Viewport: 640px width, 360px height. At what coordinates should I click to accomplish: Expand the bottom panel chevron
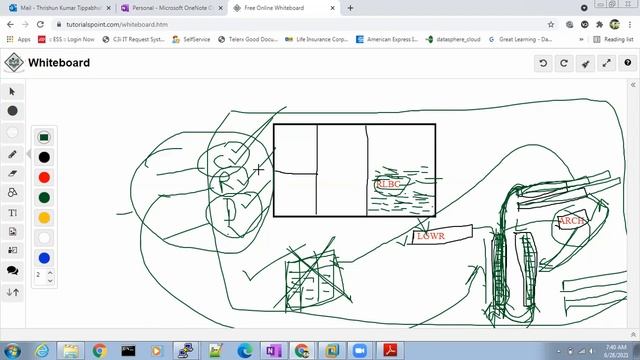pyautogui.click(x=633, y=334)
